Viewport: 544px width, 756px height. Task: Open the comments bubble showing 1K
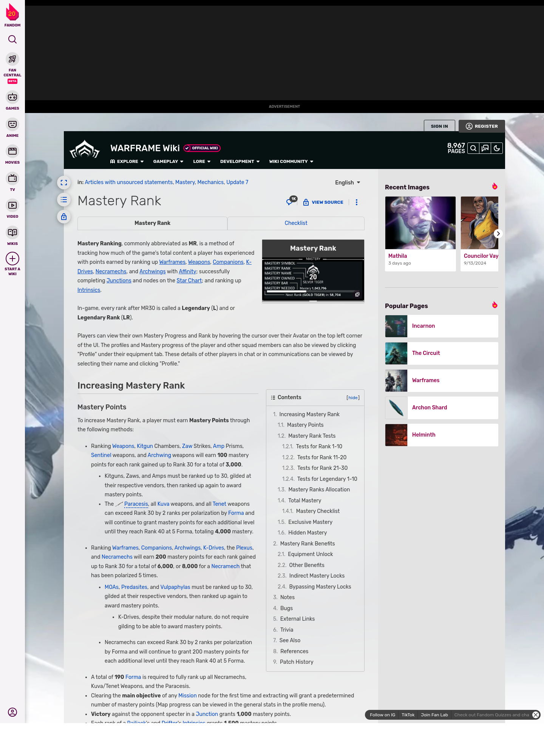pyautogui.click(x=291, y=202)
